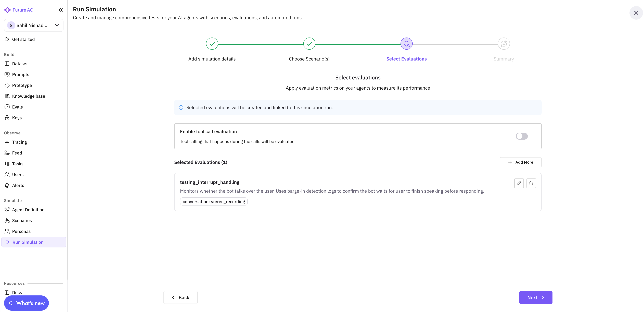Click the Next button
The width and height of the screenshot is (644, 312).
tap(535, 297)
